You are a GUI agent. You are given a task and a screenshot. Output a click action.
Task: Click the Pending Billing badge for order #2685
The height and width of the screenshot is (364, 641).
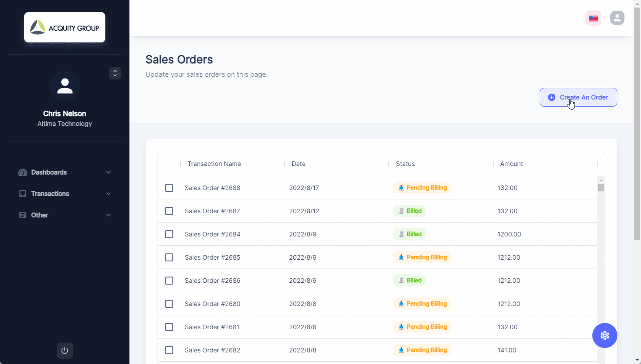[422, 257]
